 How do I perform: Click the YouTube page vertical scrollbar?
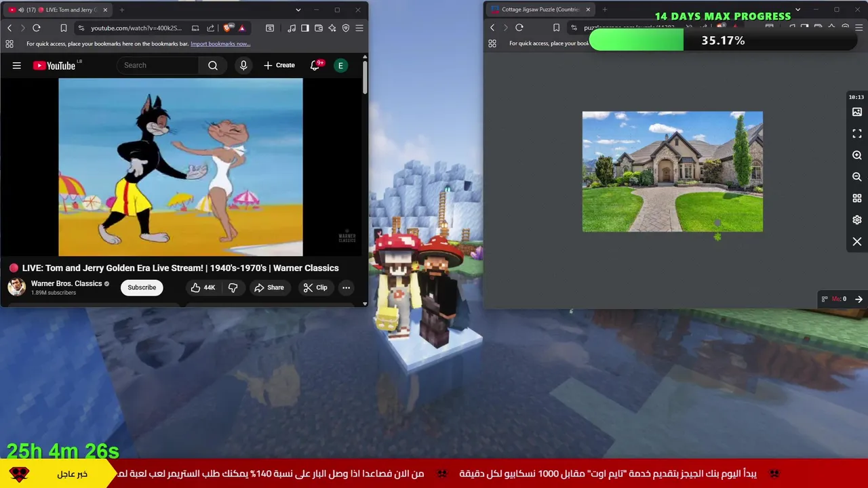[x=365, y=78]
